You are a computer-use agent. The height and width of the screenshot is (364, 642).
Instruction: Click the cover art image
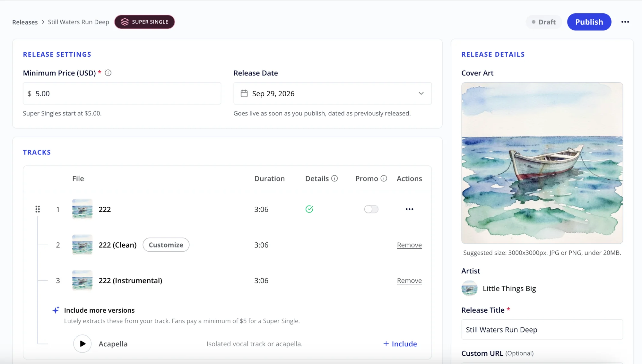click(x=542, y=163)
